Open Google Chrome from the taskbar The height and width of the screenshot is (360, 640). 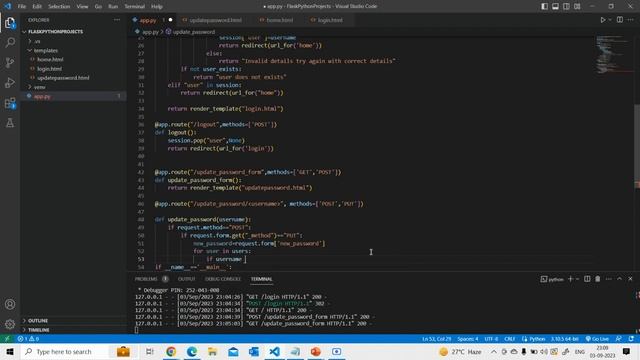(171, 351)
